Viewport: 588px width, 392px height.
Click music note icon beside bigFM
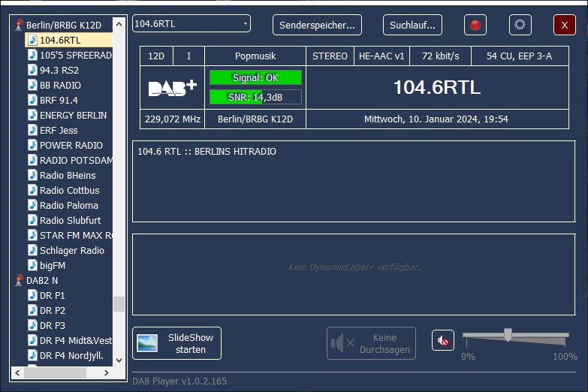coord(32,265)
